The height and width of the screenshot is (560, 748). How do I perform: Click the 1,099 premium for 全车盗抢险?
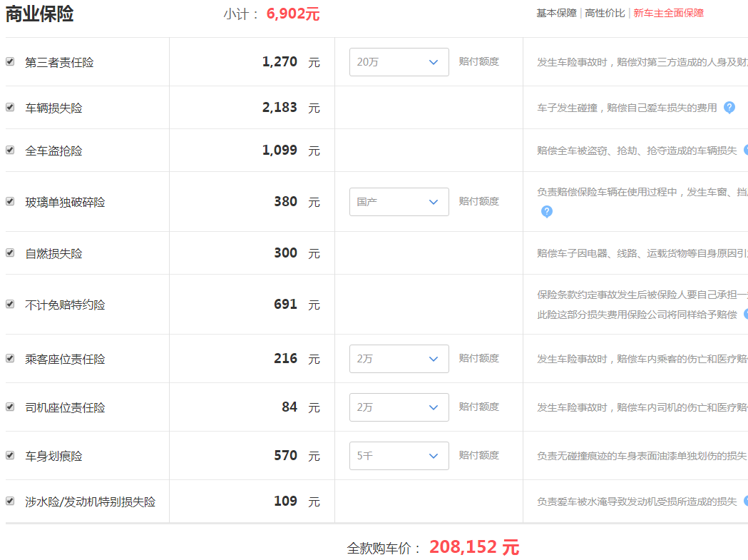(280, 151)
